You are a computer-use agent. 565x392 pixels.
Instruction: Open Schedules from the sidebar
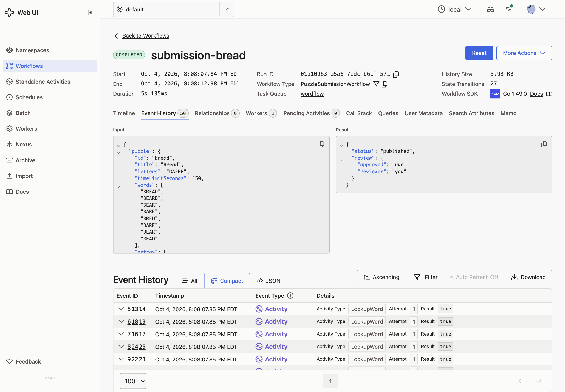pyautogui.click(x=50, y=97)
